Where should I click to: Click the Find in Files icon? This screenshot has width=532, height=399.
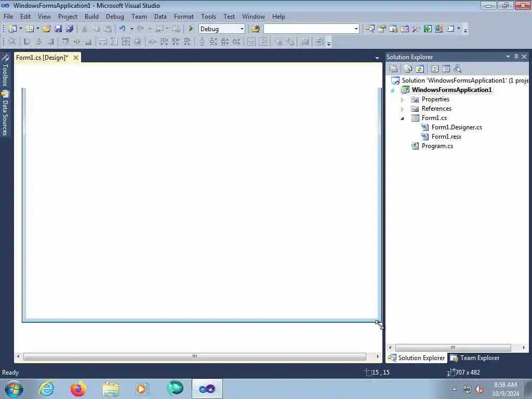click(x=256, y=29)
